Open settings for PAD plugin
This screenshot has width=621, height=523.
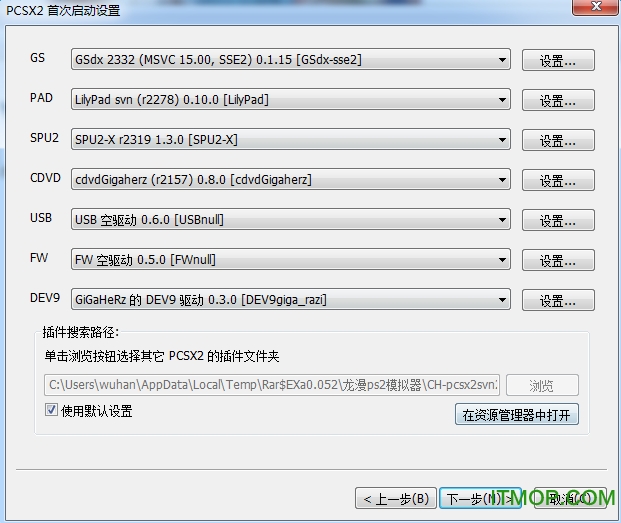point(558,100)
